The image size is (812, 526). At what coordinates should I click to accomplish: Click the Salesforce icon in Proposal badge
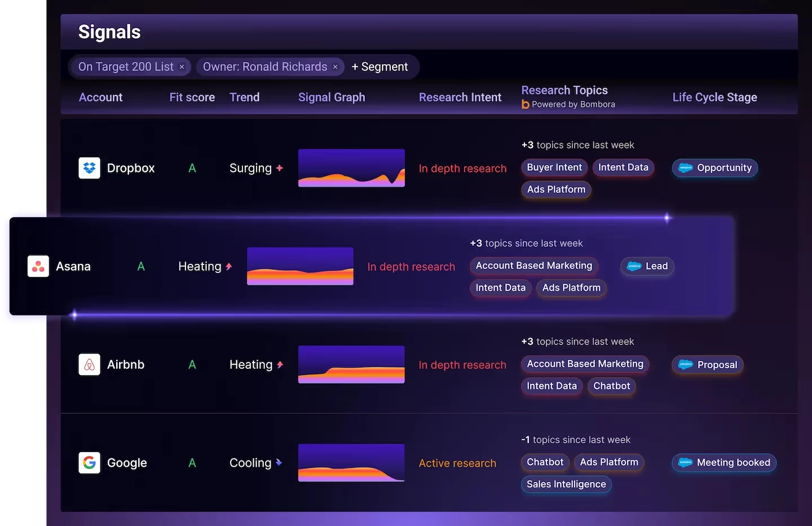(686, 365)
